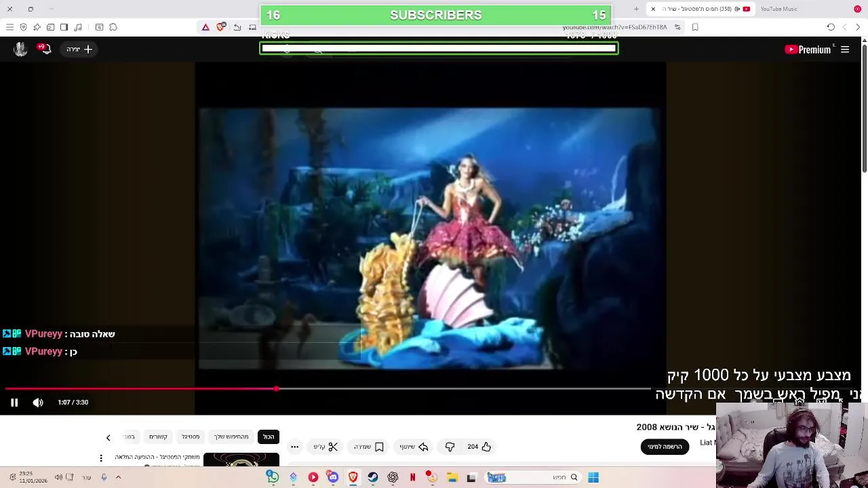Select the קשורים filter chip
This screenshot has height=488, width=868.
click(158, 437)
